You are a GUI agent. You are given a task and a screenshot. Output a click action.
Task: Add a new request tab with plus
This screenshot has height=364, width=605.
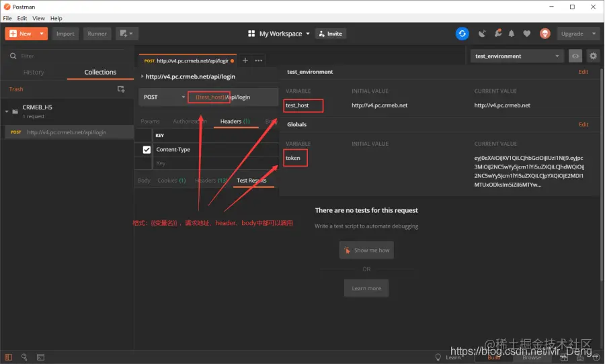coord(245,60)
